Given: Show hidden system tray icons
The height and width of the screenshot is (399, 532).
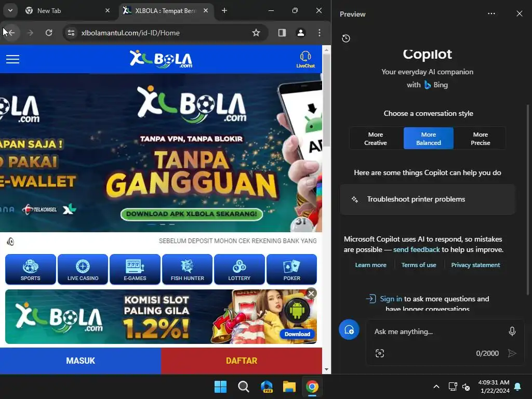Looking at the screenshot, I should tap(436, 387).
